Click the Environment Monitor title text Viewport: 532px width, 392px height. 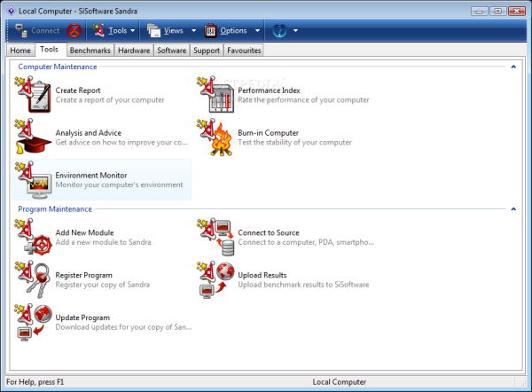tap(91, 175)
